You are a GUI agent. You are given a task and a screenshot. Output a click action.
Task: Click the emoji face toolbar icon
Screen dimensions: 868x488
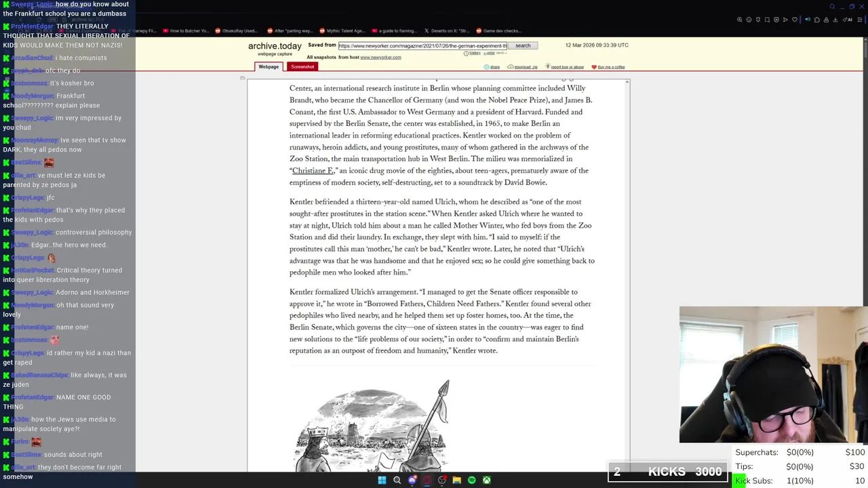(x=749, y=20)
